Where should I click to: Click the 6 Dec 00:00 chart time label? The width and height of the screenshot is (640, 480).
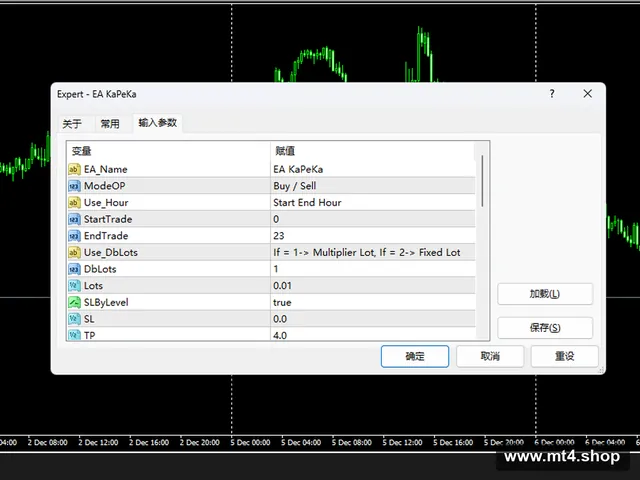coord(554,442)
